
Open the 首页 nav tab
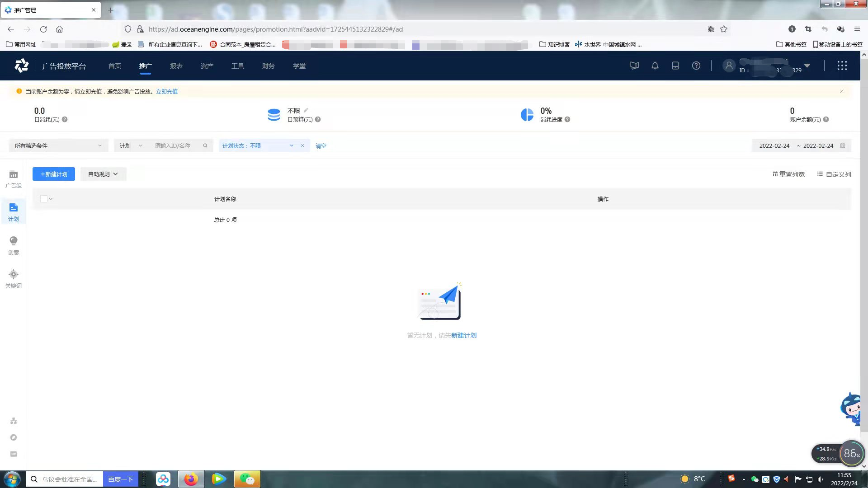point(115,66)
